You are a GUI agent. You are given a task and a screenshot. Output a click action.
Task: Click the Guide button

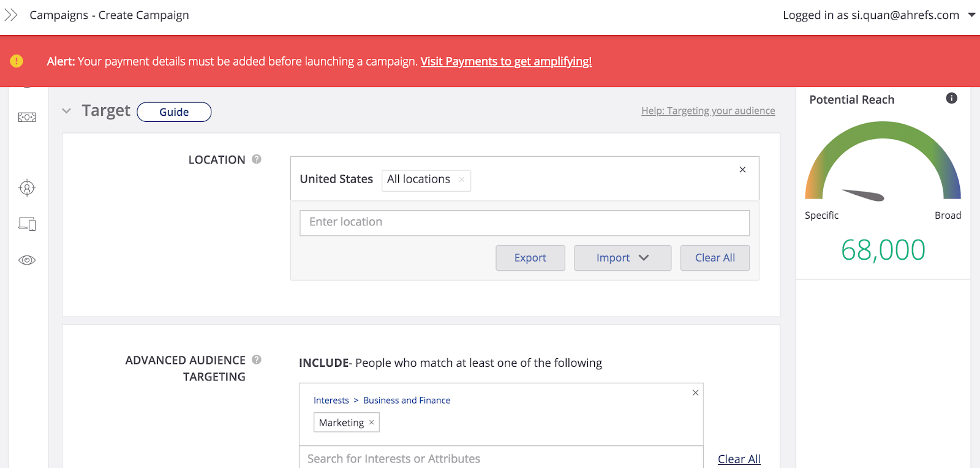click(x=174, y=112)
